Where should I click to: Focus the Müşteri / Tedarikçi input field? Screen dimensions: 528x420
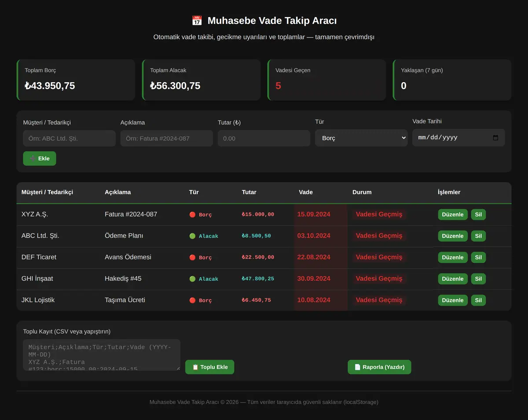coord(70,138)
